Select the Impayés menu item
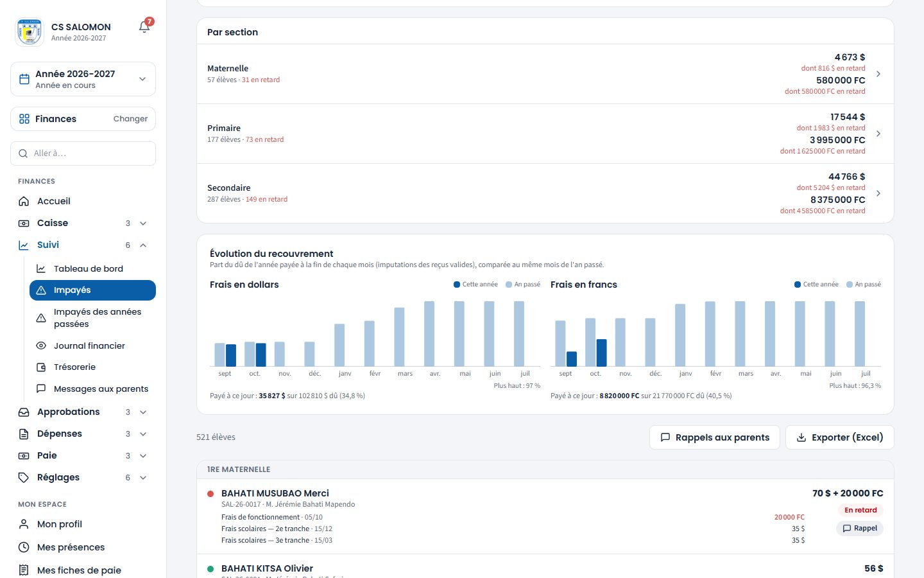Viewport: 924px width, 578px height. click(92, 290)
